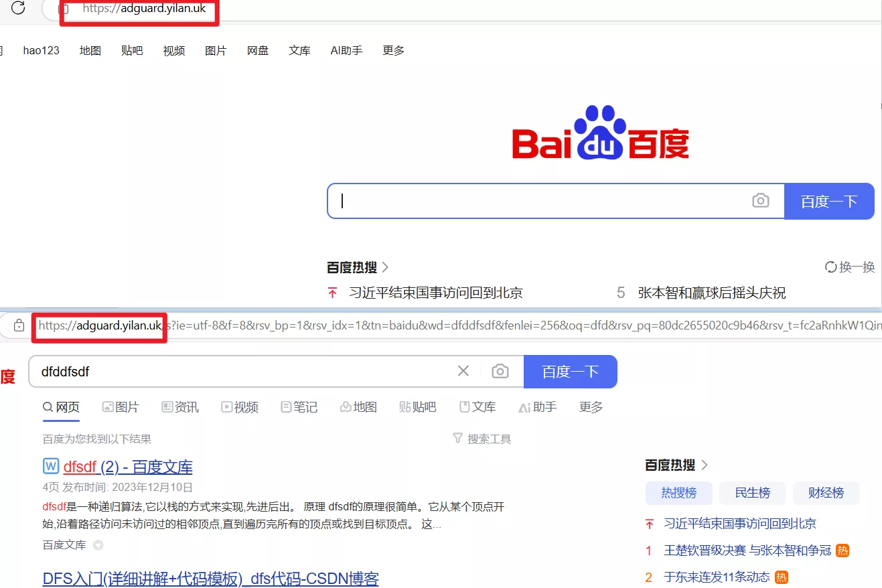The image size is (882, 588).
Task: Select the 民生榜 tab
Action: 753,493
